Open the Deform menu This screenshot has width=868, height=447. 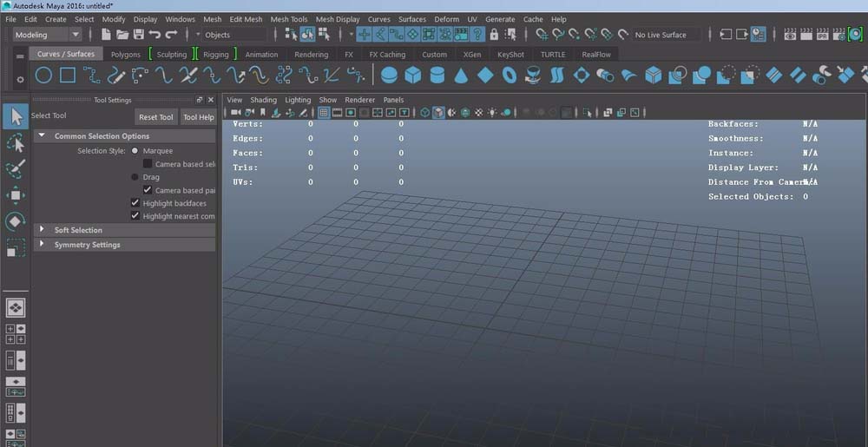click(x=447, y=19)
